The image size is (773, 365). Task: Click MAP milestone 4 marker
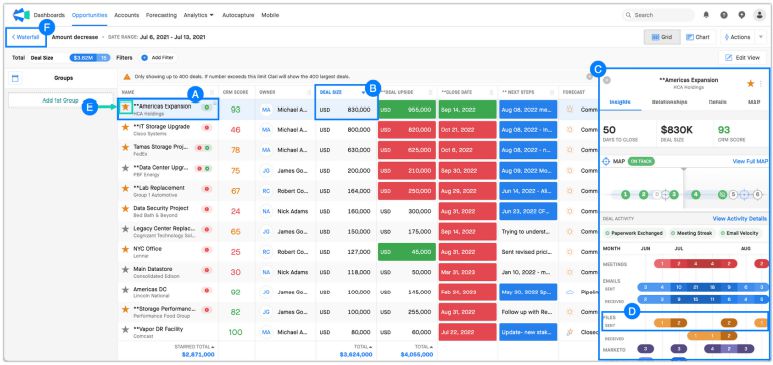tap(696, 195)
